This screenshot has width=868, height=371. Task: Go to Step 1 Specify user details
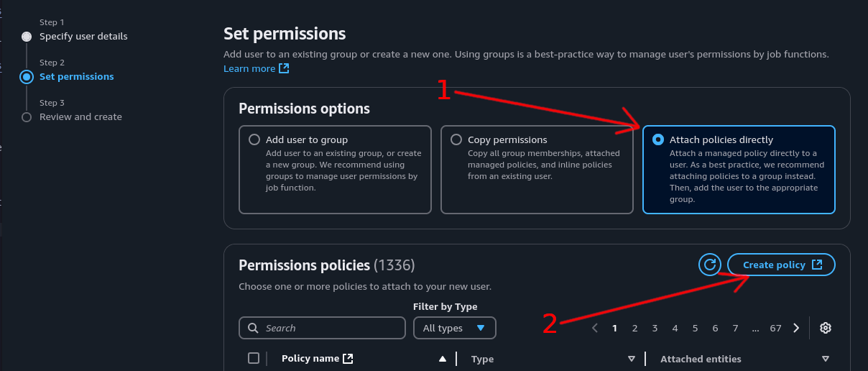pos(83,36)
